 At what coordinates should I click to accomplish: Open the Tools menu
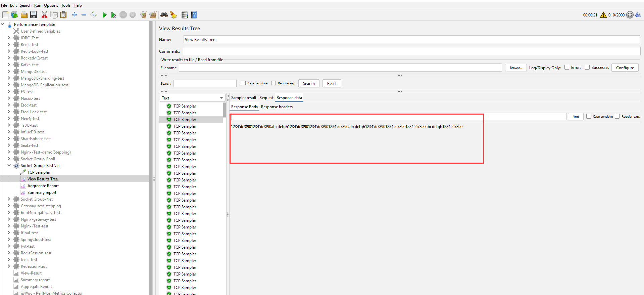click(66, 5)
